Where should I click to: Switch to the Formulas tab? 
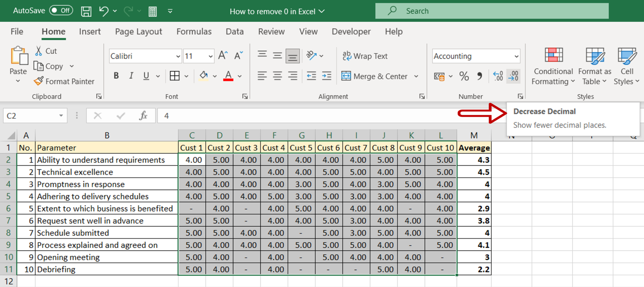click(194, 31)
